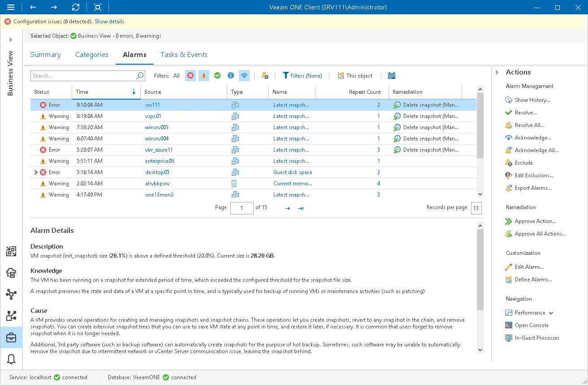Toggle the warning alarms filter

coord(204,76)
